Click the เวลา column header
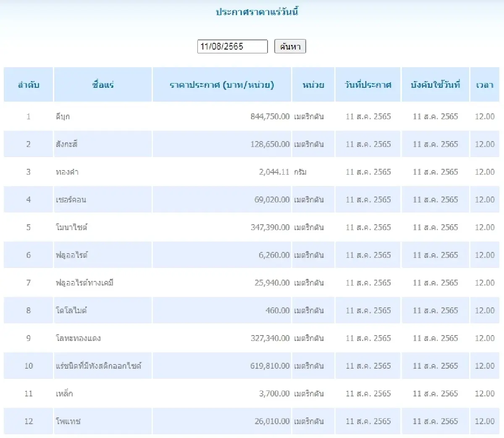Image resolution: width=504 pixels, height=438 pixels. pyautogui.click(x=485, y=85)
